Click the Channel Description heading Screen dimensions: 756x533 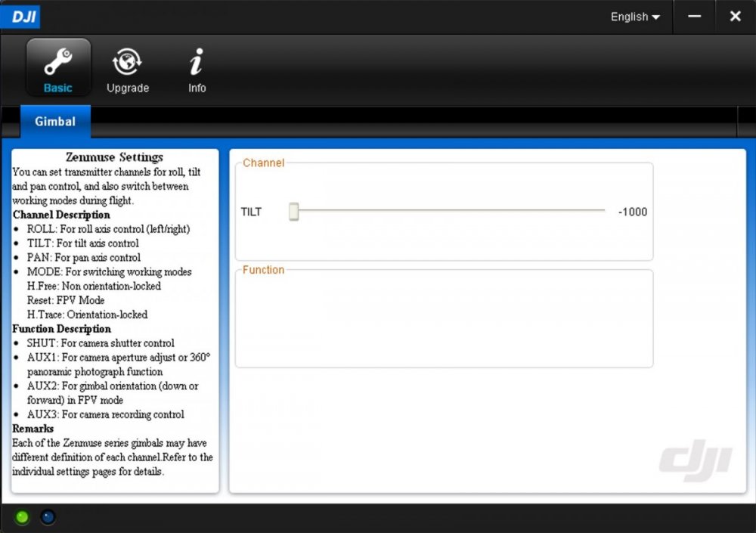[x=61, y=215]
